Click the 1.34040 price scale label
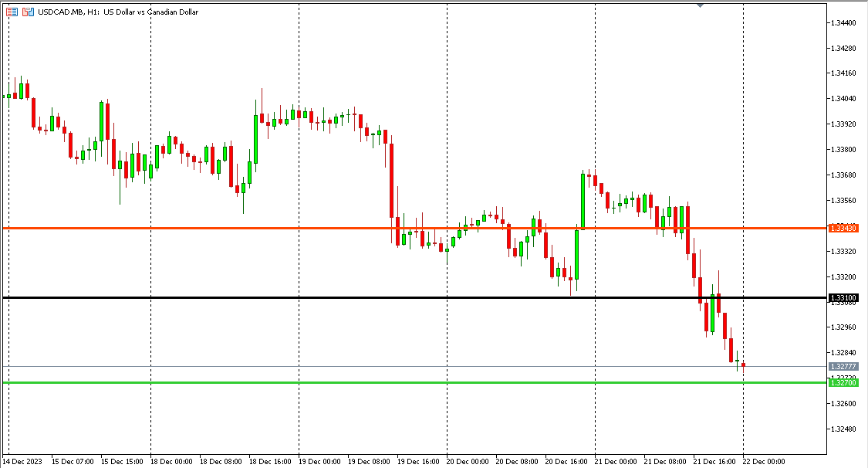 point(843,99)
